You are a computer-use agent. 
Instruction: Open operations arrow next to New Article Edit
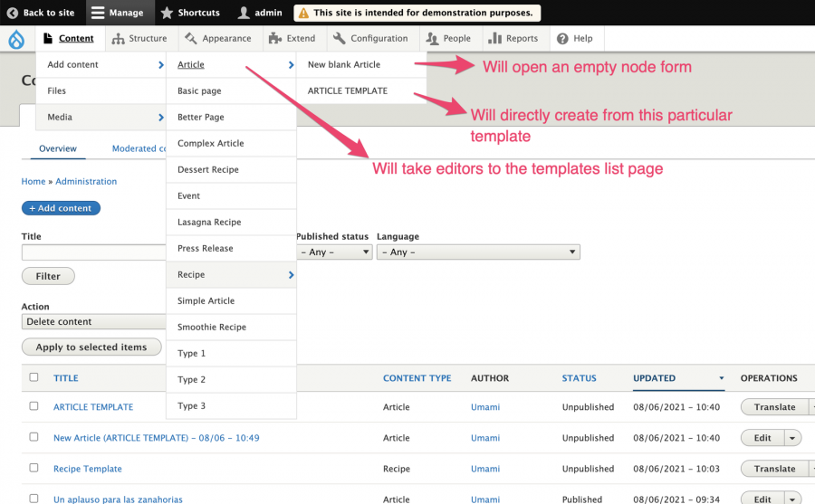coord(792,438)
